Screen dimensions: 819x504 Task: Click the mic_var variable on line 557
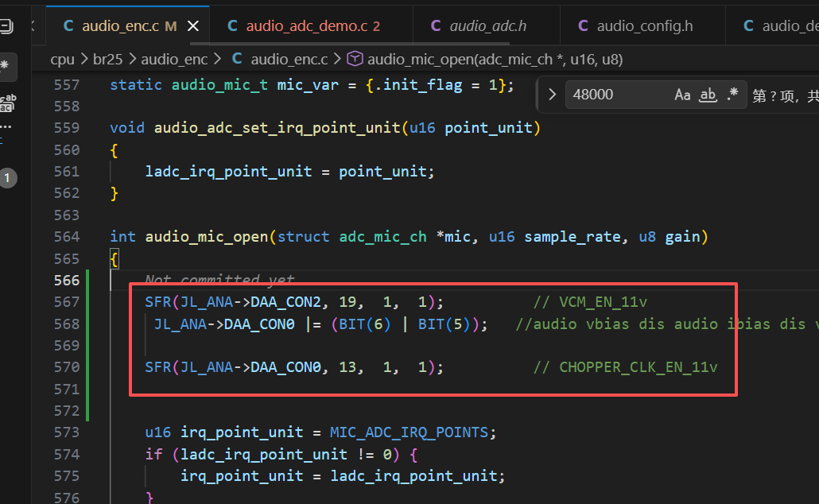pyautogui.click(x=308, y=85)
